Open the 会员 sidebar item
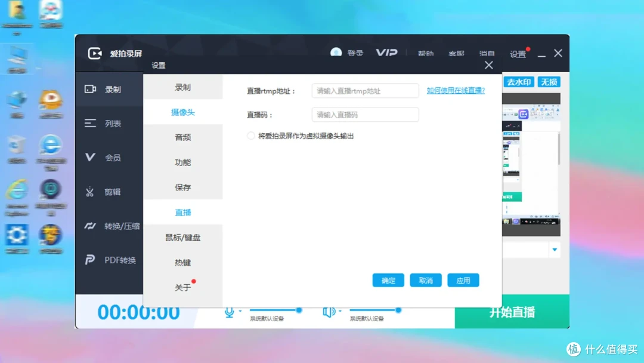644x363 pixels. [109, 158]
